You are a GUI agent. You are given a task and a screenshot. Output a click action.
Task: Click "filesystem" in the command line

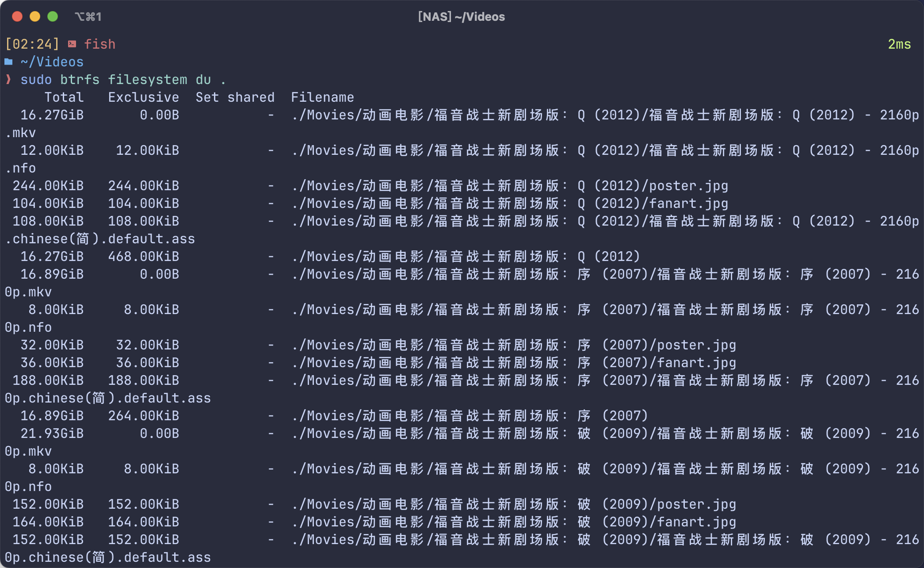pyautogui.click(x=147, y=79)
